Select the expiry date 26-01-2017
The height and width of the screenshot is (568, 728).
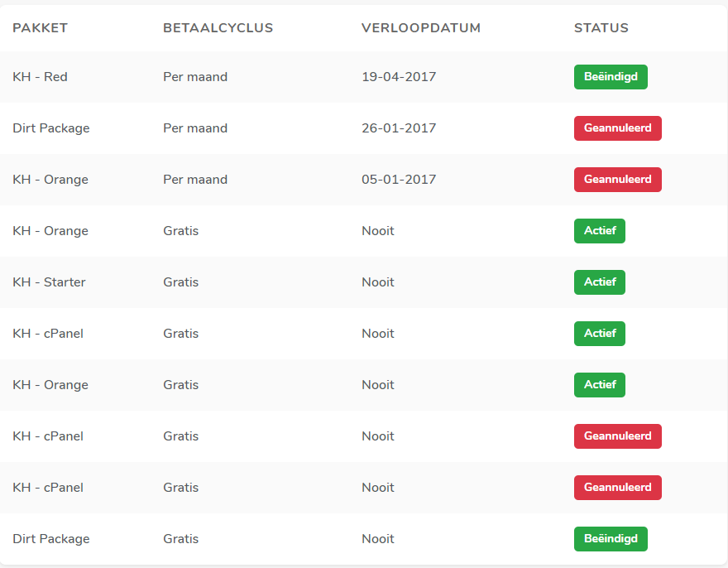(x=399, y=128)
